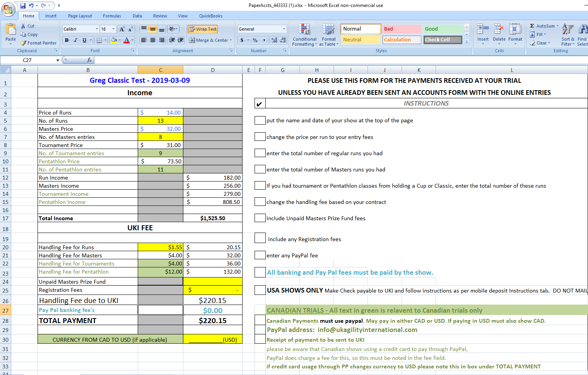Screen dimensions: 588x375
Task: Switch to the Insert tab
Action: 51,16
